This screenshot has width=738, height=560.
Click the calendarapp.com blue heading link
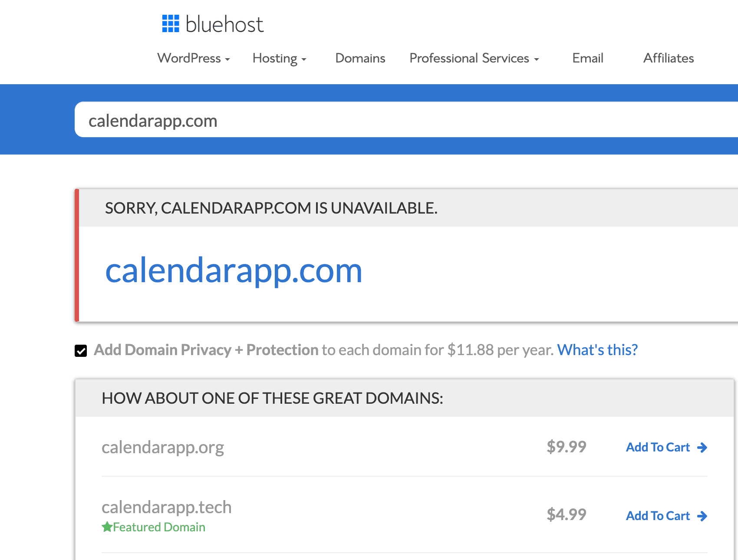234,271
